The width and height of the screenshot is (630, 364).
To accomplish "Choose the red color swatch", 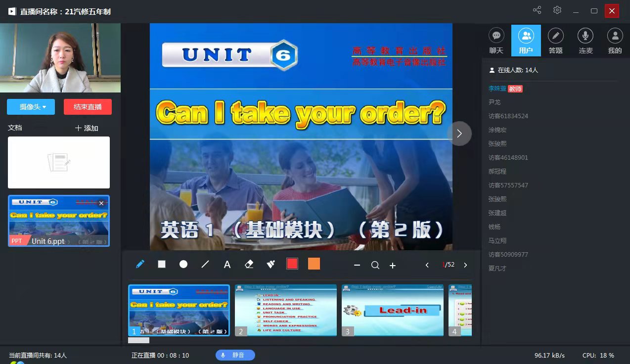I will (x=292, y=264).
